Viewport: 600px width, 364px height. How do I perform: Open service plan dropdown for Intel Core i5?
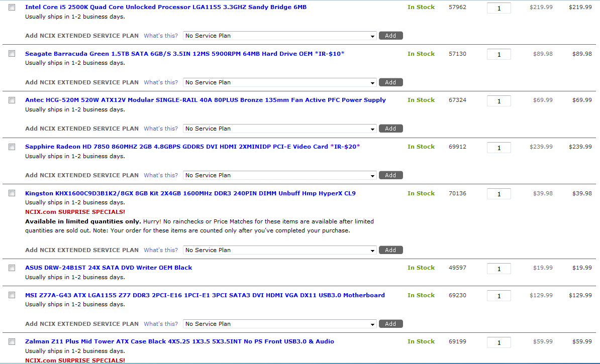279,36
